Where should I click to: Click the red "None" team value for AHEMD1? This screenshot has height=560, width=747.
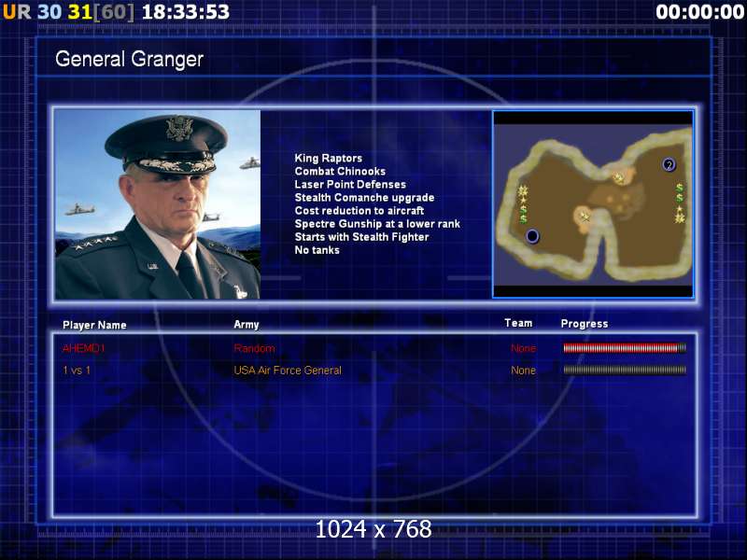click(x=523, y=348)
